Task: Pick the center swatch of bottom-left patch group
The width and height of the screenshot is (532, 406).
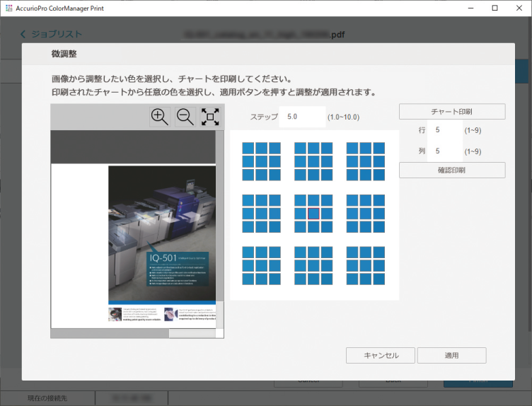Action: 262,265
